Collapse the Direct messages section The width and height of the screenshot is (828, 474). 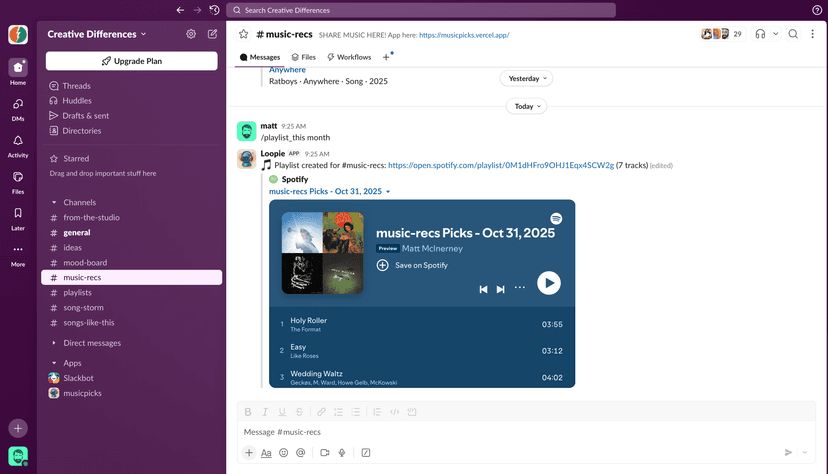click(x=53, y=343)
